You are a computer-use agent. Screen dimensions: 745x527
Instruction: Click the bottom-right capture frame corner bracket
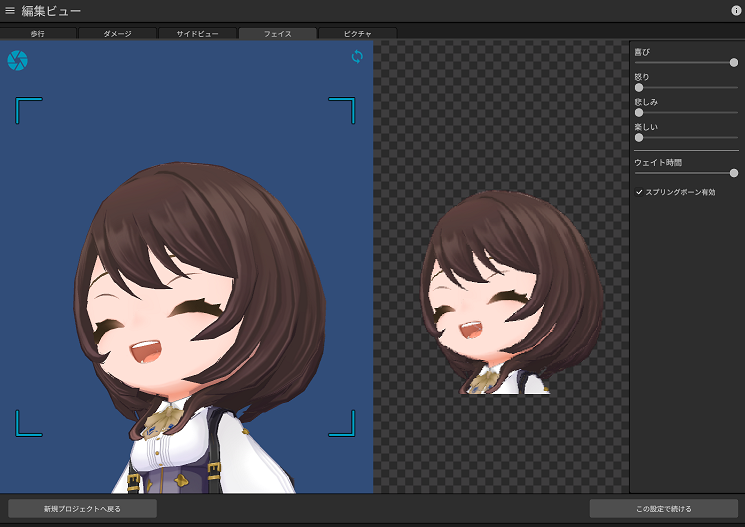(342, 423)
